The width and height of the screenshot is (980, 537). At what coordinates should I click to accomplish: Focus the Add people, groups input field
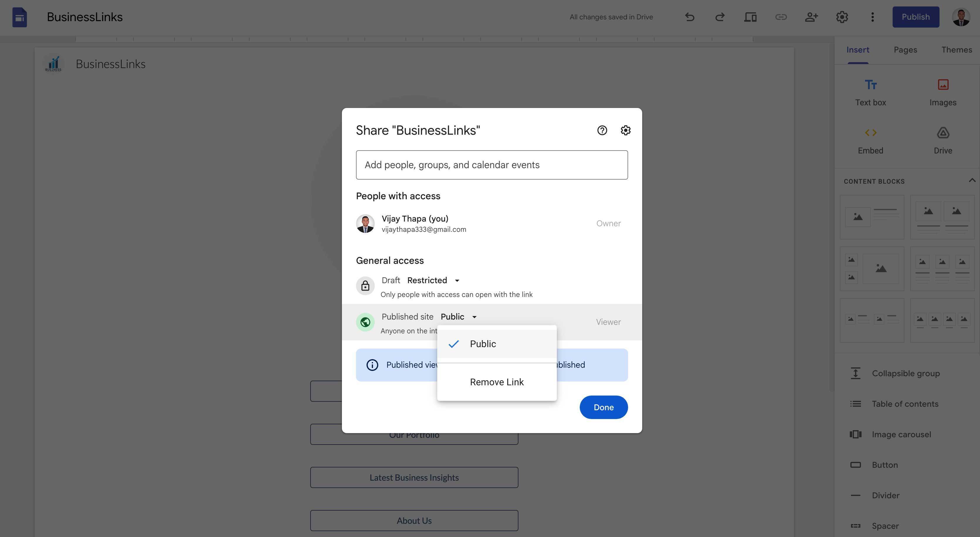coord(491,165)
